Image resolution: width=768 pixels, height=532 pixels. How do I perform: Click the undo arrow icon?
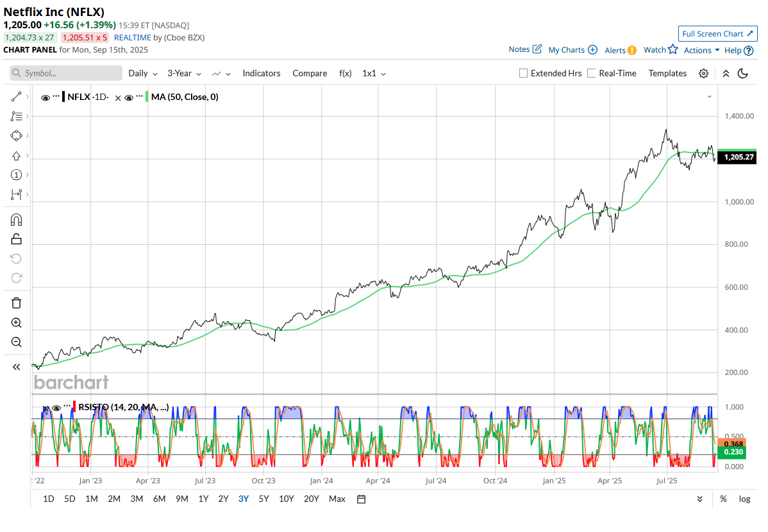tap(16, 259)
